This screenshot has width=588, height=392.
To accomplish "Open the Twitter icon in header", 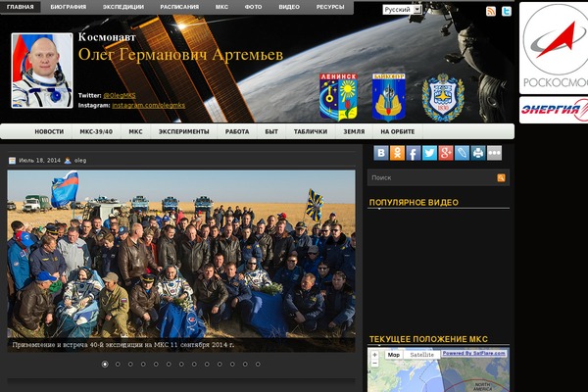I will 507,11.
